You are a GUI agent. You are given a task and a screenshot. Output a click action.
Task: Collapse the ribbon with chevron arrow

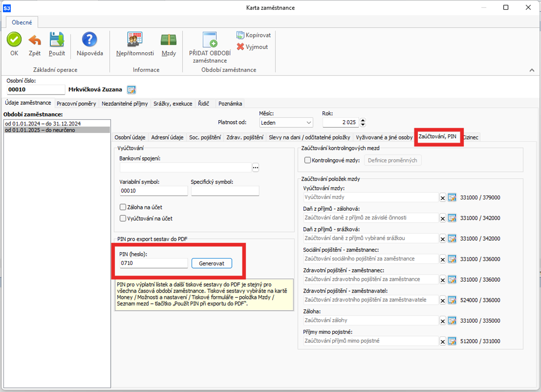point(532,70)
